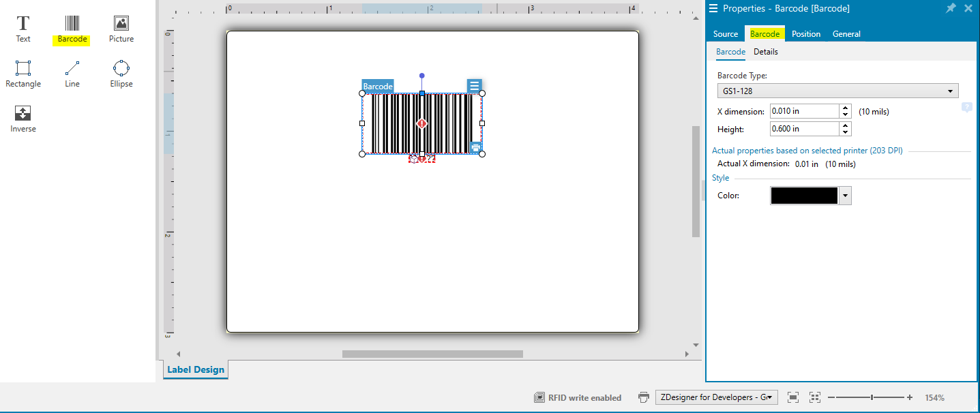The image size is (980, 413).
Task: Switch to Barcode sub-tab
Action: click(x=730, y=52)
